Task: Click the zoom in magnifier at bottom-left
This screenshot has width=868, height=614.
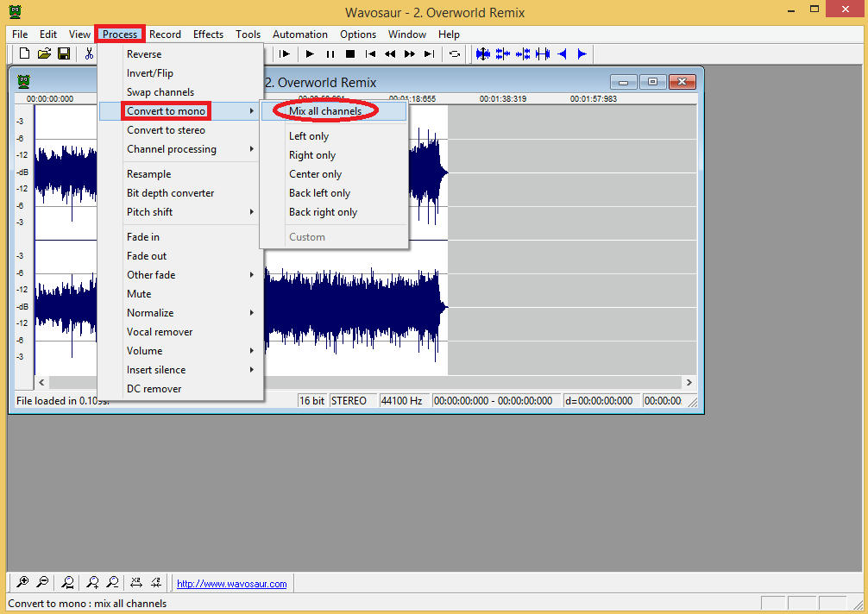Action: (x=22, y=583)
